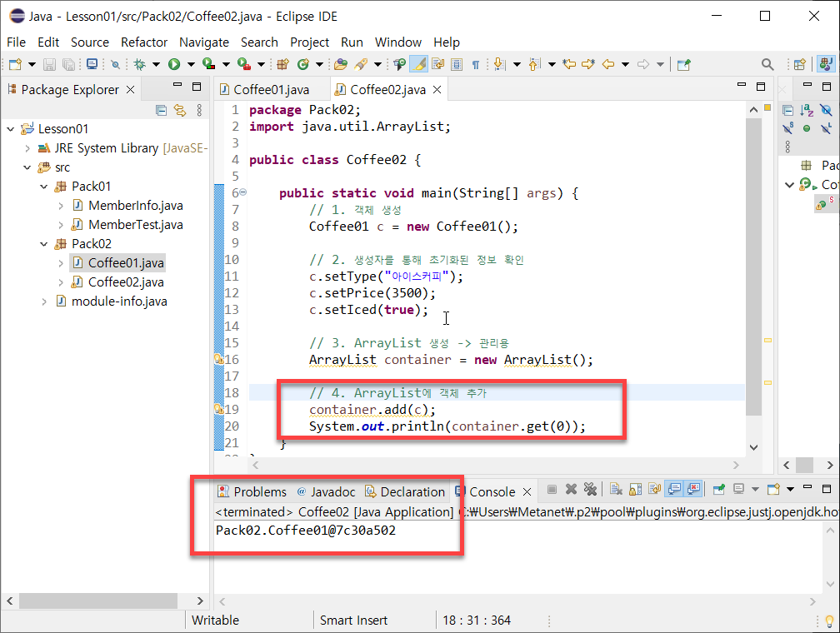Toggle Show Whitespace Characters pilcrow
Screen dimensions: 840x633
475,64
